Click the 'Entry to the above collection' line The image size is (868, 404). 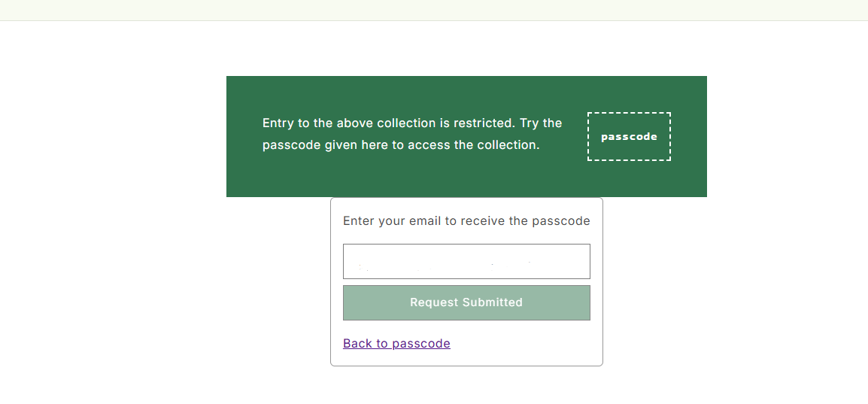click(x=412, y=123)
